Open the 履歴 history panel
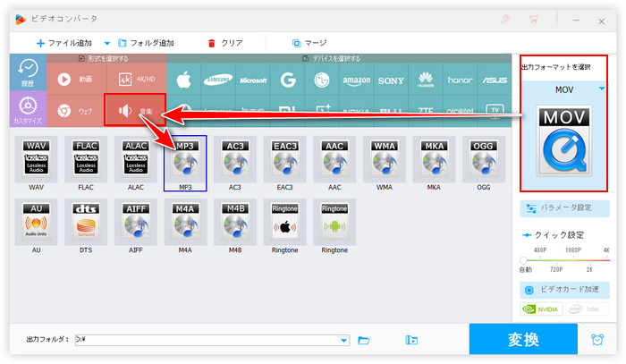 [27, 73]
